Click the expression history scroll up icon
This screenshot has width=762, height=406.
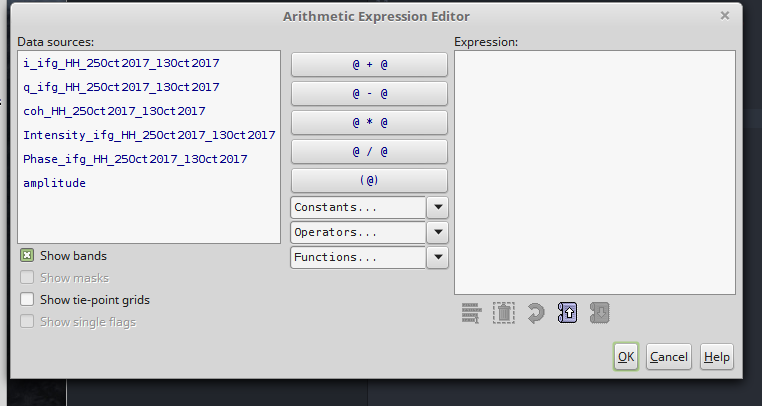tap(567, 313)
